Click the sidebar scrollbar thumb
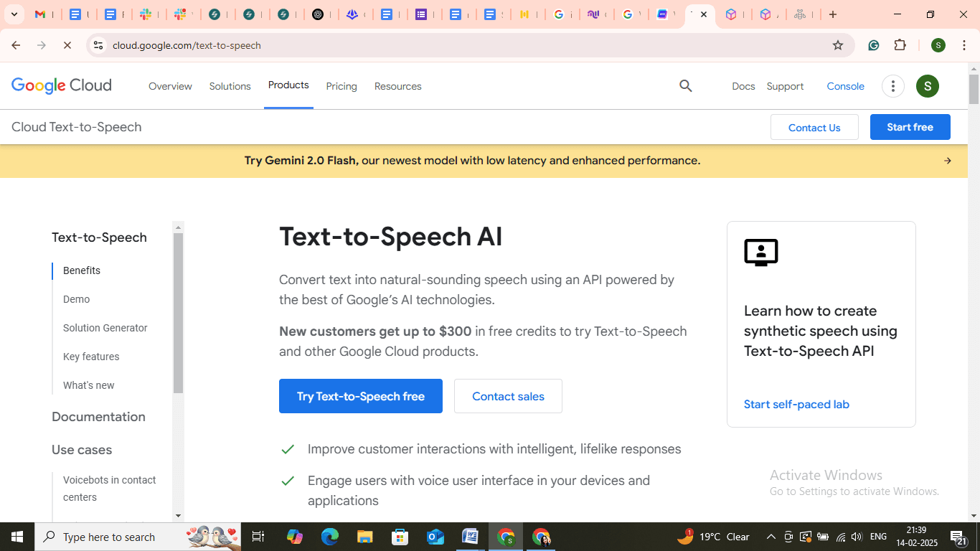The height and width of the screenshot is (551, 980). pos(178,313)
